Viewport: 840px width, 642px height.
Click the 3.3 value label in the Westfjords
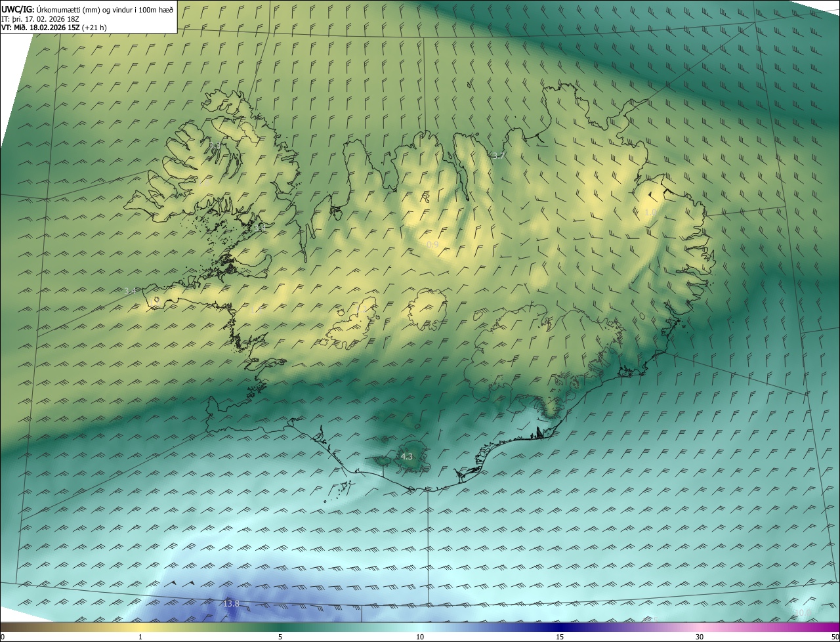pos(215,146)
